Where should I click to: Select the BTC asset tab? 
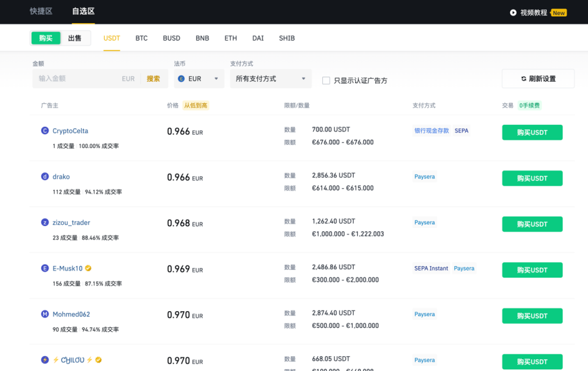pyautogui.click(x=141, y=38)
